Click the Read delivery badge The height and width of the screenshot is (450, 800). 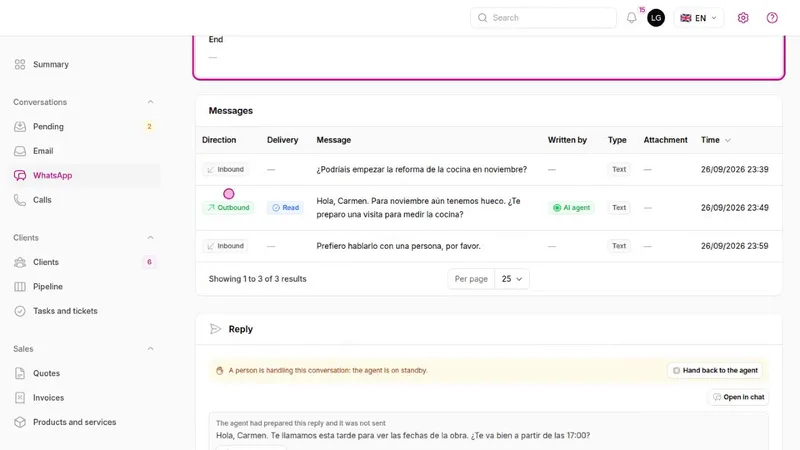pos(285,208)
